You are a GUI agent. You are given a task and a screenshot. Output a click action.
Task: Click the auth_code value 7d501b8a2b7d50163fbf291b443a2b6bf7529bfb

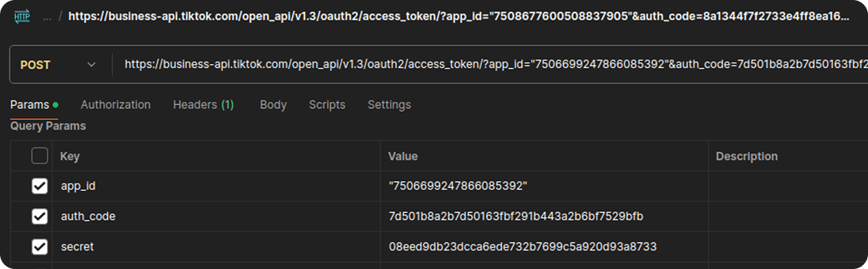point(516,216)
